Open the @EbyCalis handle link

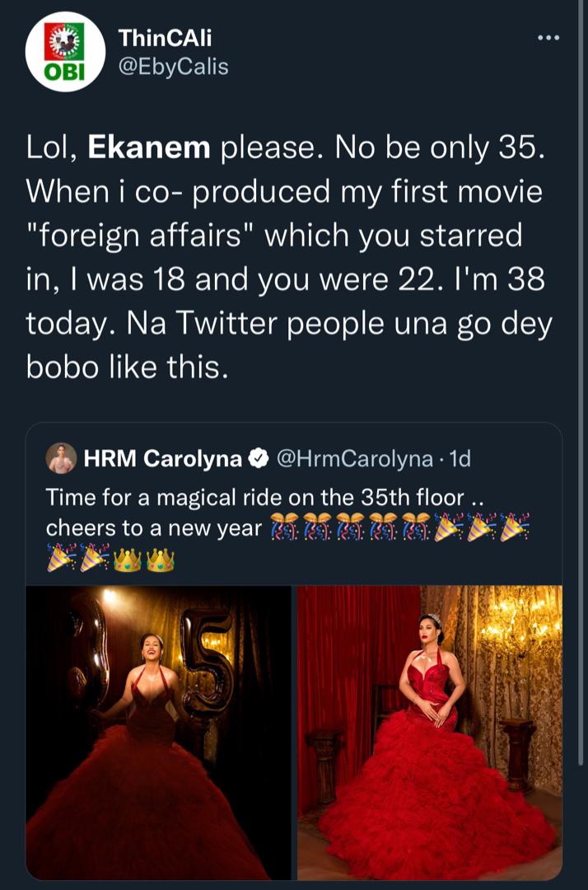[x=173, y=66]
